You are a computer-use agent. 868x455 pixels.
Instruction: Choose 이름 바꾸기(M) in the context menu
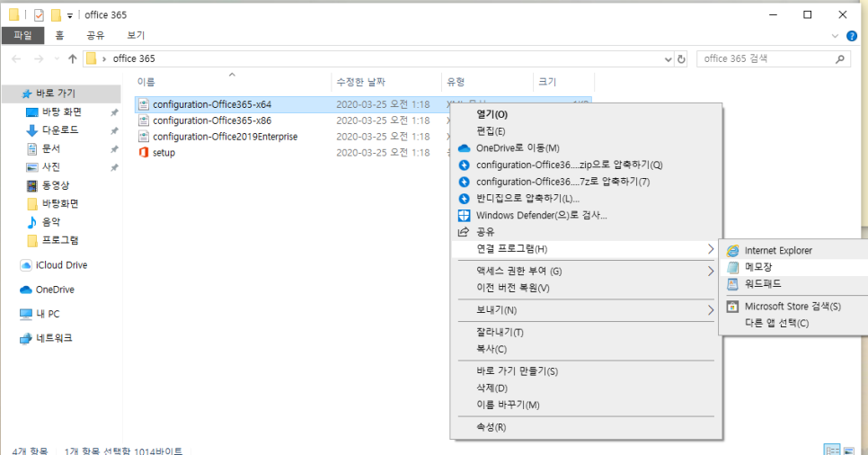(587, 405)
